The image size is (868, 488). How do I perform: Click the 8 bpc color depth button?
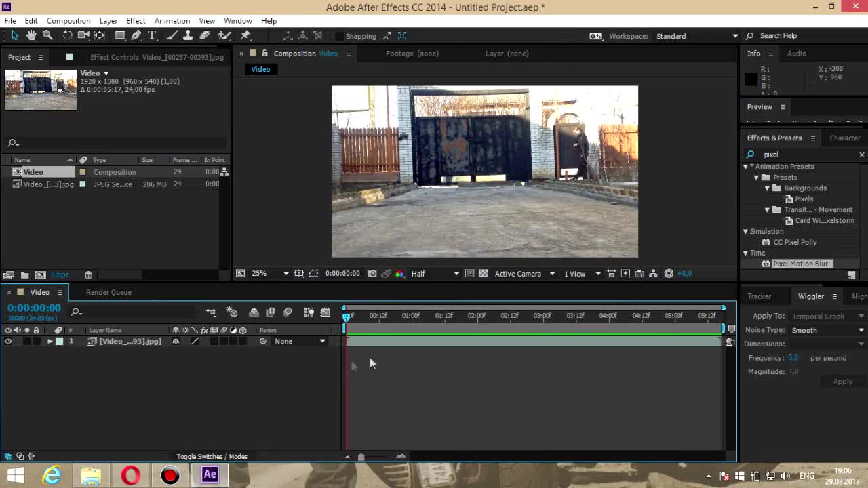click(60, 274)
